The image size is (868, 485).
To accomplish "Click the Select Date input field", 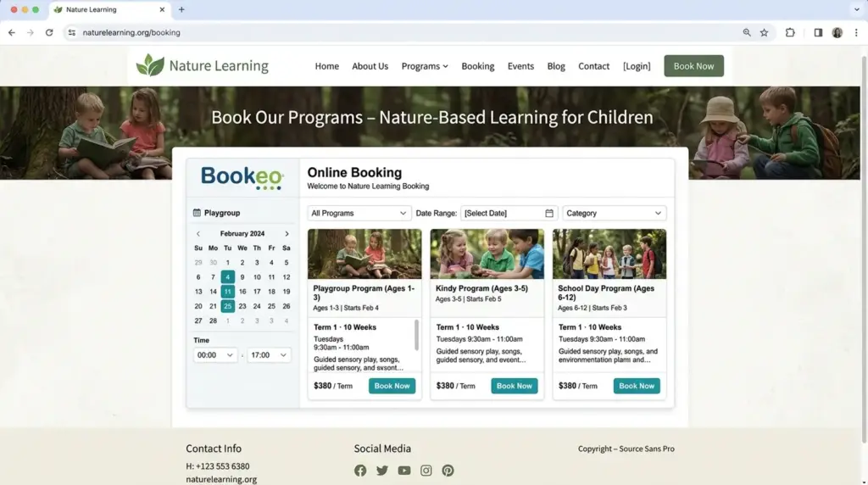I will coord(509,213).
